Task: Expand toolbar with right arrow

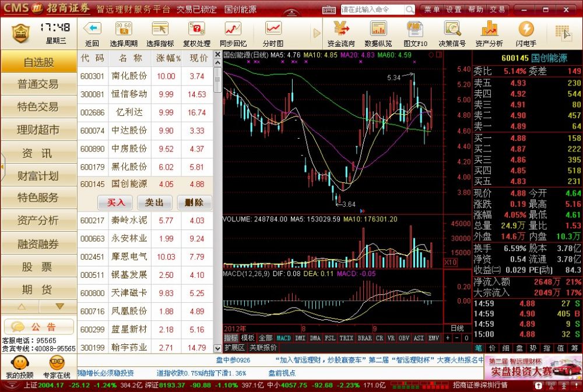Action: pos(317,33)
